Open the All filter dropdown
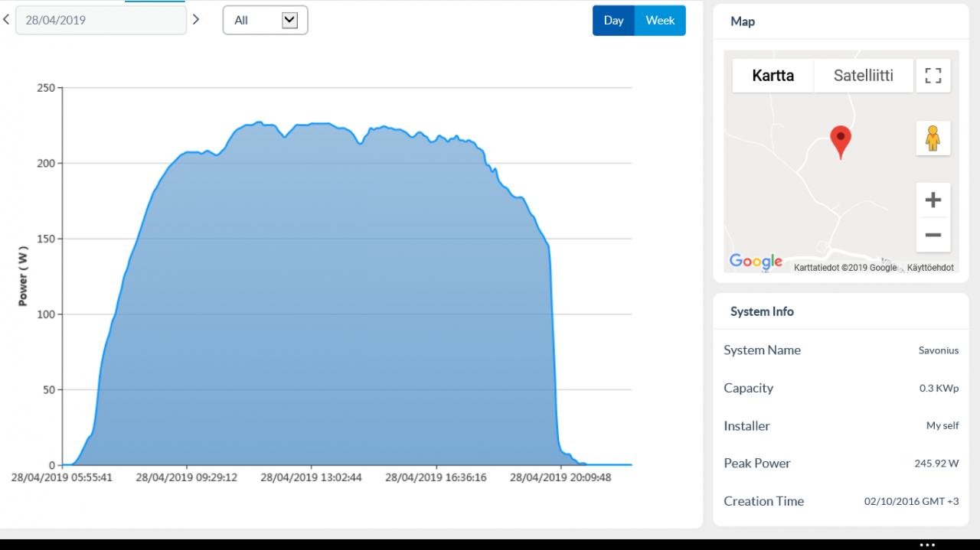 (x=265, y=21)
